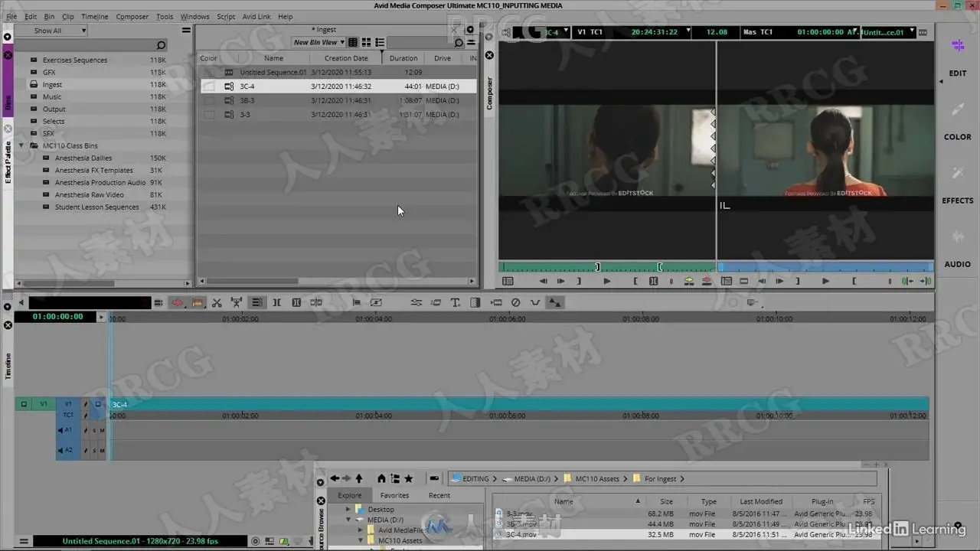980x551 pixels.
Task: Toggle A2 track selector in timeline
Action: 68,451
